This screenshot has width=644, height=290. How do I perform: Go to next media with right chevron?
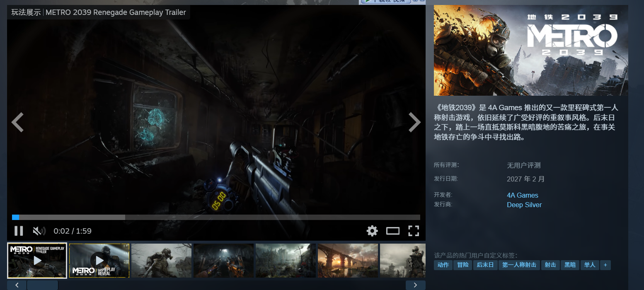[414, 122]
